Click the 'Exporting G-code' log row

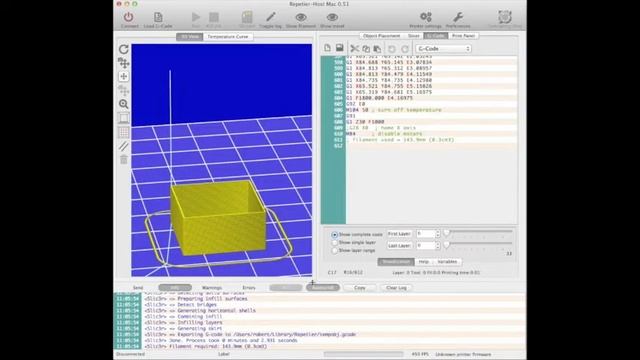[320, 334]
